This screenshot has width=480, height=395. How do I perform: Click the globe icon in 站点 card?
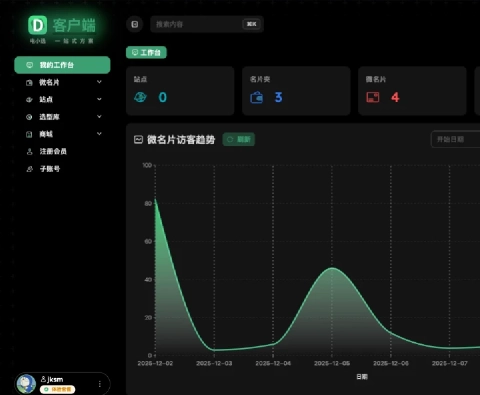140,97
